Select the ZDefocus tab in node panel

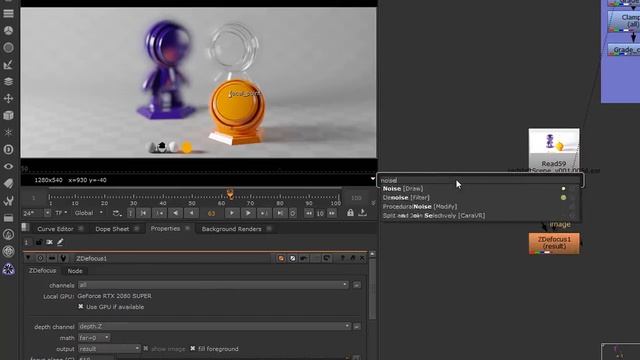42,271
